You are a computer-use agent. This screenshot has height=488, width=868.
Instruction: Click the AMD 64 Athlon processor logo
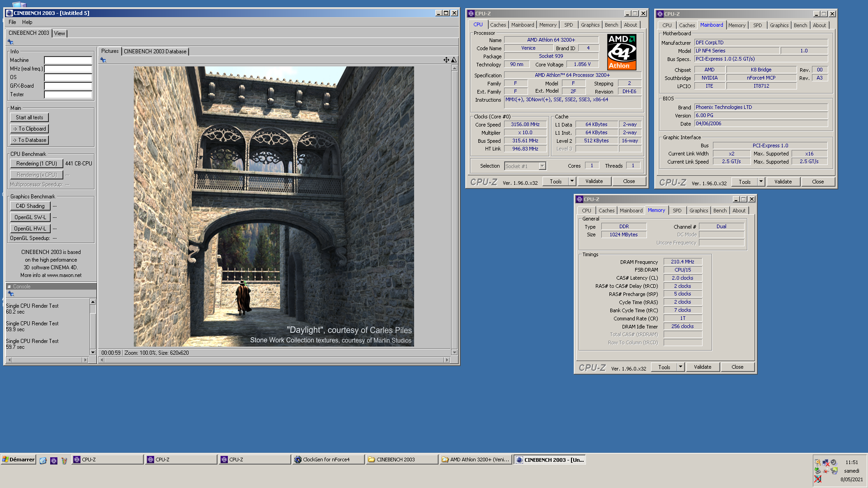tap(622, 52)
